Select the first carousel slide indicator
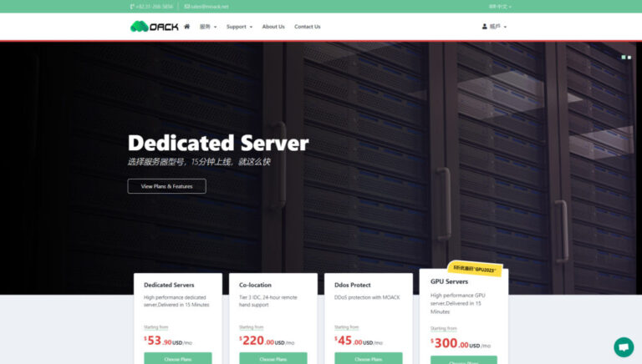 (623, 57)
